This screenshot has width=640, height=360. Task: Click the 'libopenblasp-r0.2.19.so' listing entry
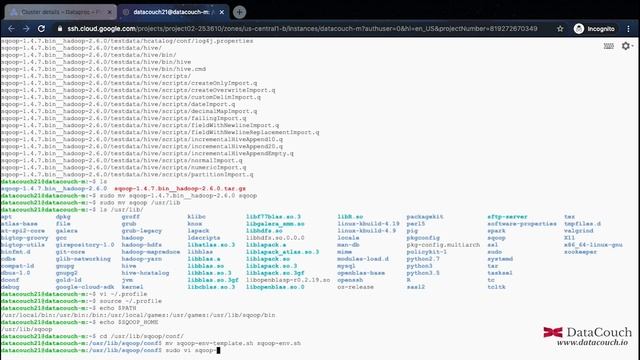coord(288,280)
